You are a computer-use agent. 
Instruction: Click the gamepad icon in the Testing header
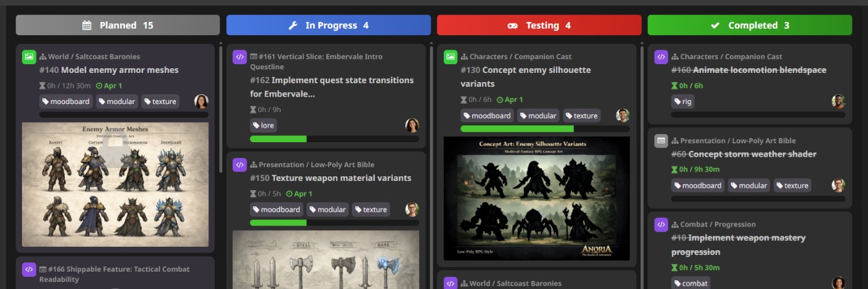(513, 25)
